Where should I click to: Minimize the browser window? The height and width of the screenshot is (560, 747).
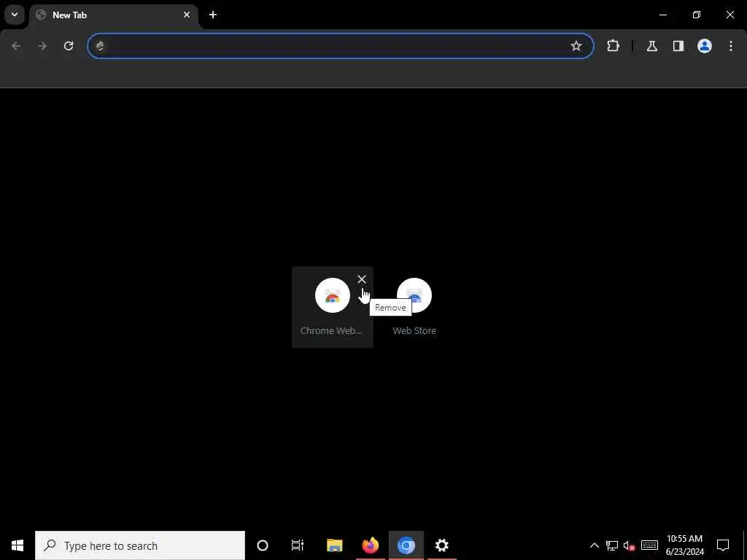coord(662,15)
